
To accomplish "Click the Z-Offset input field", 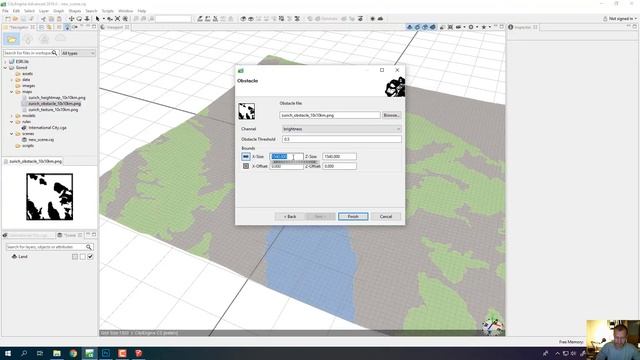I will 339,166.
